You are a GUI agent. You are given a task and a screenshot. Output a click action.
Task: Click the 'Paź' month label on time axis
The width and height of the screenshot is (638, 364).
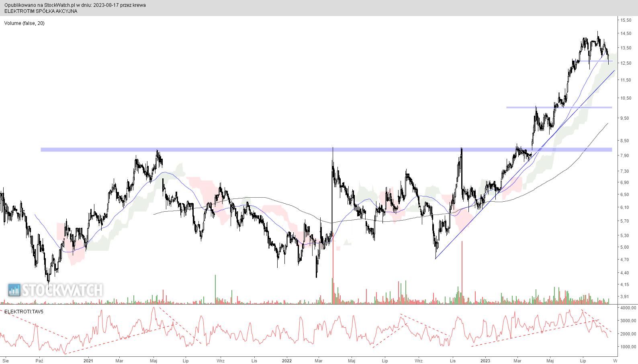coord(39,360)
